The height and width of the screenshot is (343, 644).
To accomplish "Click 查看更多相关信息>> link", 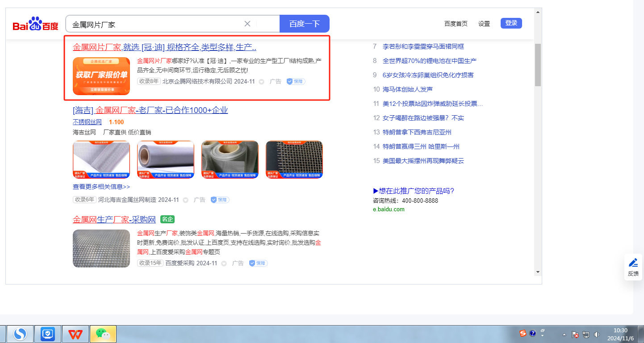I will point(101,187).
